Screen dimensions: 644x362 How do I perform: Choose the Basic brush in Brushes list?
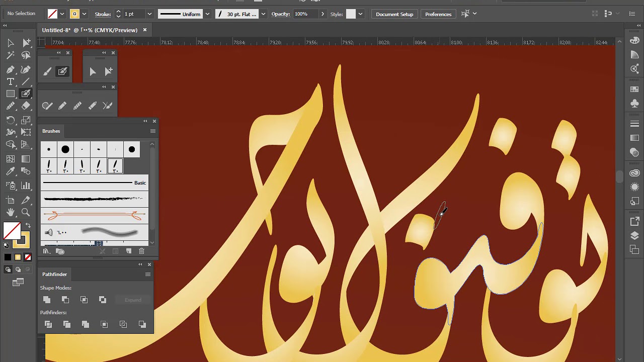tap(95, 183)
